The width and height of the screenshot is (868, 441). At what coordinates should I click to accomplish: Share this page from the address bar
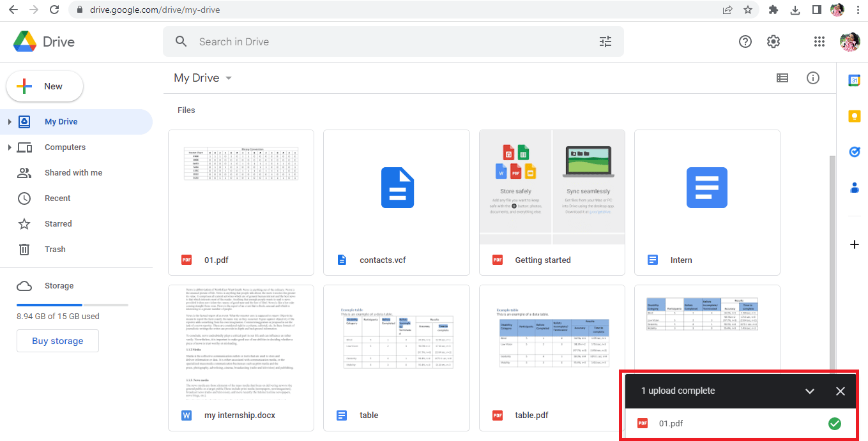coord(727,10)
